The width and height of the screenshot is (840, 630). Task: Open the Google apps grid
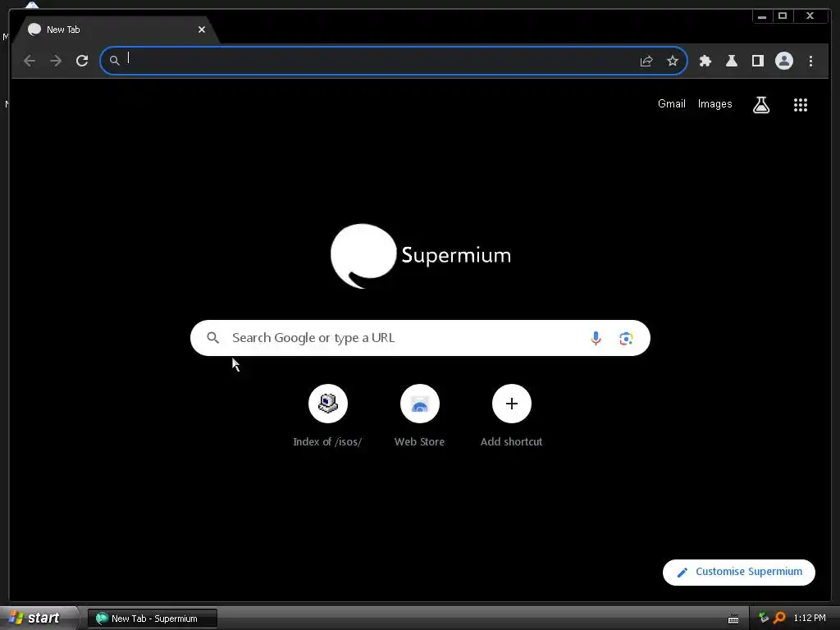click(x=801, y=104)
